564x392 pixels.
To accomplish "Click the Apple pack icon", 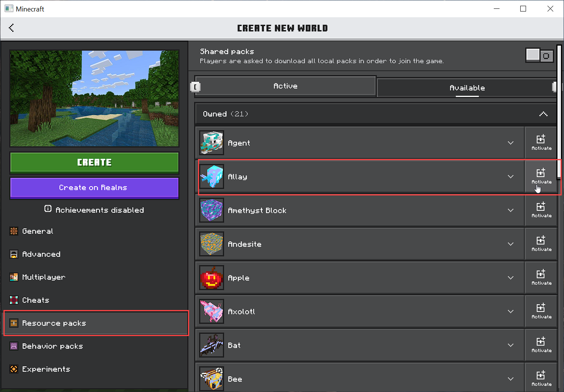I will pyautogui.click(x=212, y=278).
